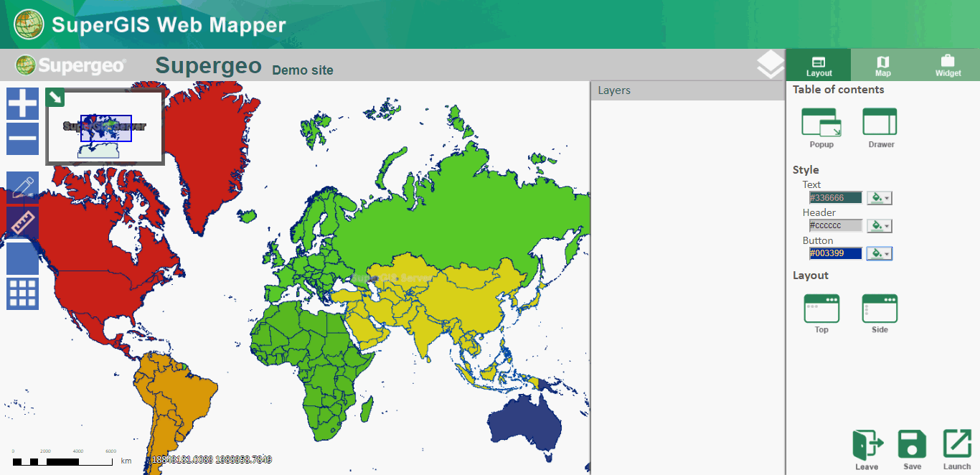Select the pencil draw tool
Image resolution: width=980 pixels, height=475 pixels.
pos(23,188)
